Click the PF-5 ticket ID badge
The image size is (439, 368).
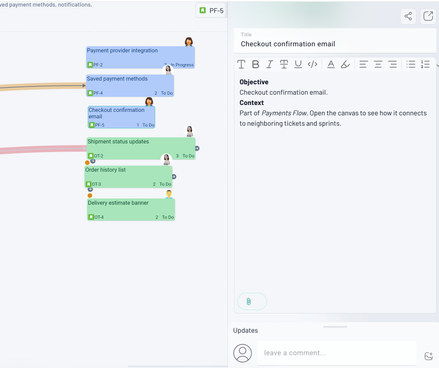(x=211, y=11)
